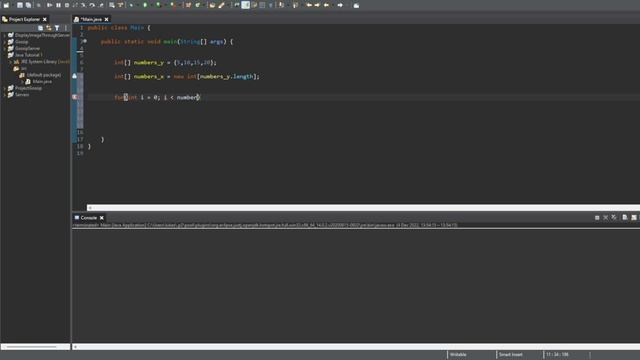Click the 'public class Main' code line
The height and width of the screenshot is (360, 640).
119,28
